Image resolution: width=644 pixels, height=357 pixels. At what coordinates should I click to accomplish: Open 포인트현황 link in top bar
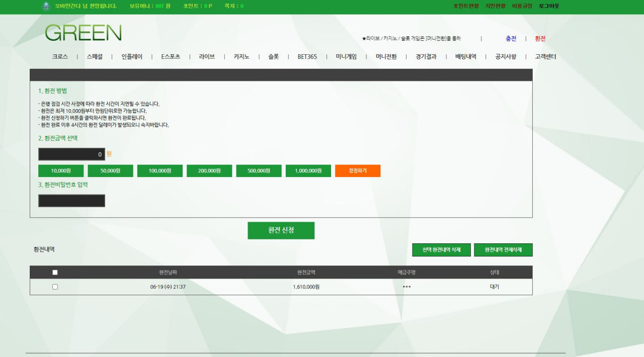(465, 6)
